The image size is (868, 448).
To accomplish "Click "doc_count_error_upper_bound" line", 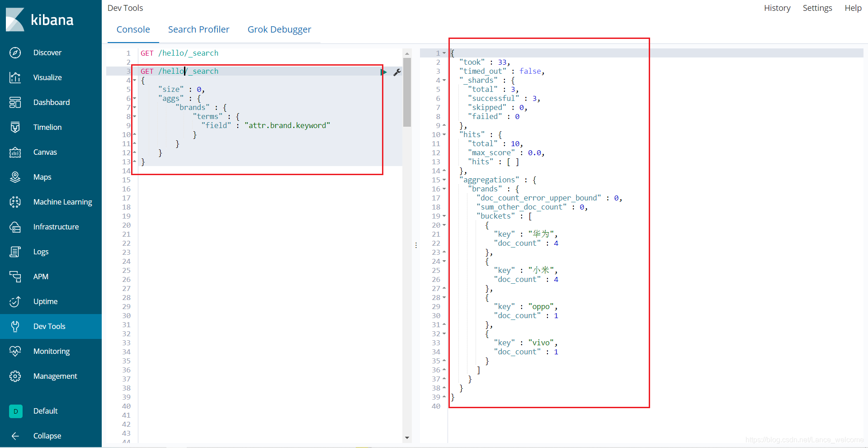I will pyautogui.click(x=549, y=198).
